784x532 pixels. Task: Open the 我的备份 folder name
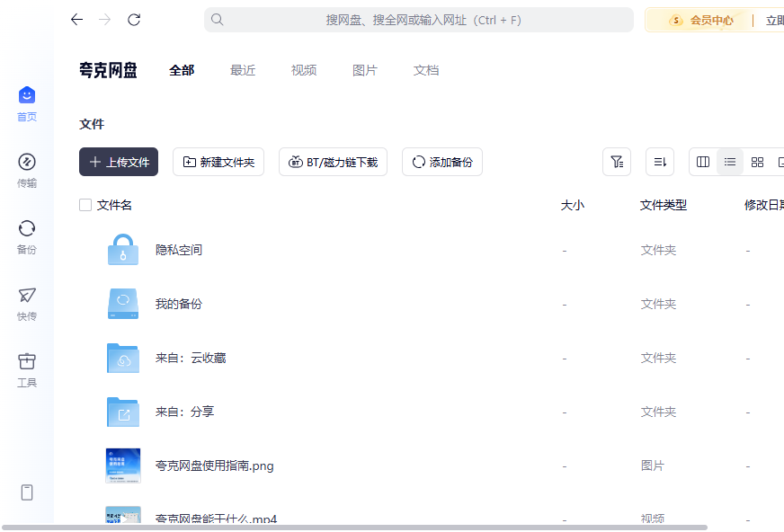[x=179, y=304]
